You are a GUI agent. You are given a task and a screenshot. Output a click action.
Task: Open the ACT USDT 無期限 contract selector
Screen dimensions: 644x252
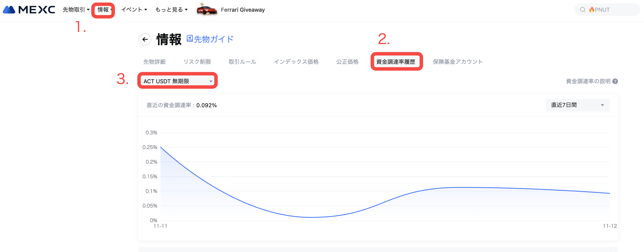click(178, 81)
